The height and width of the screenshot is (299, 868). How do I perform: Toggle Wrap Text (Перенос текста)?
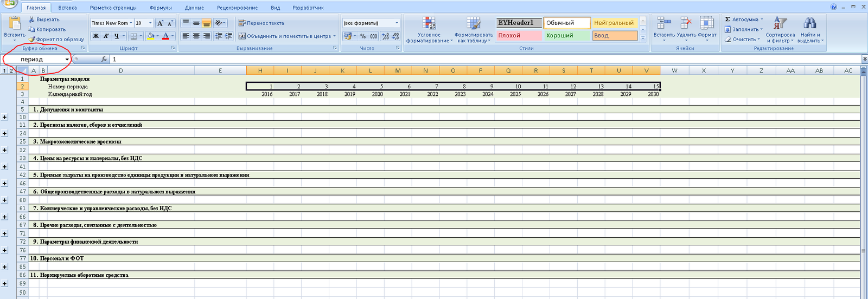tap(261, 23)
